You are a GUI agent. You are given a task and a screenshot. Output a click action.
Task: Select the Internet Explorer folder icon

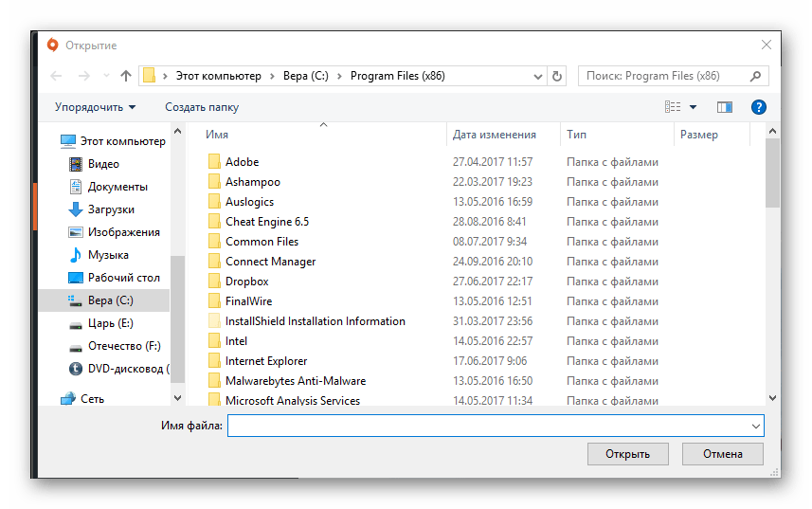[x=214, y=361]
